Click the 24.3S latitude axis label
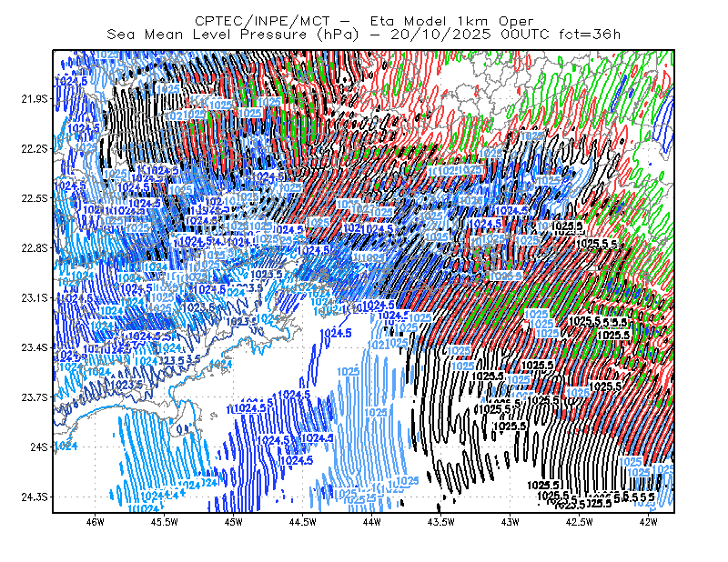The width and height of the screenshot is (728, 562). tap(35, 497)
